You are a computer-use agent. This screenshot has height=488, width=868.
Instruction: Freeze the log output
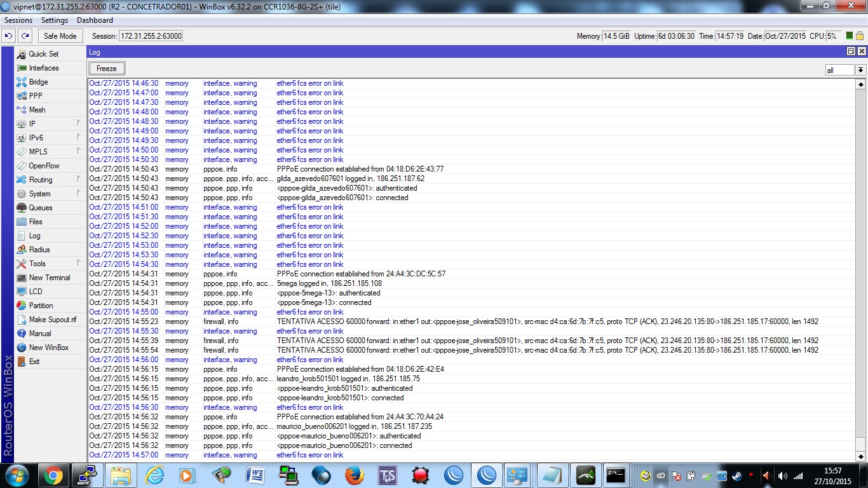[x=107, y=69]
